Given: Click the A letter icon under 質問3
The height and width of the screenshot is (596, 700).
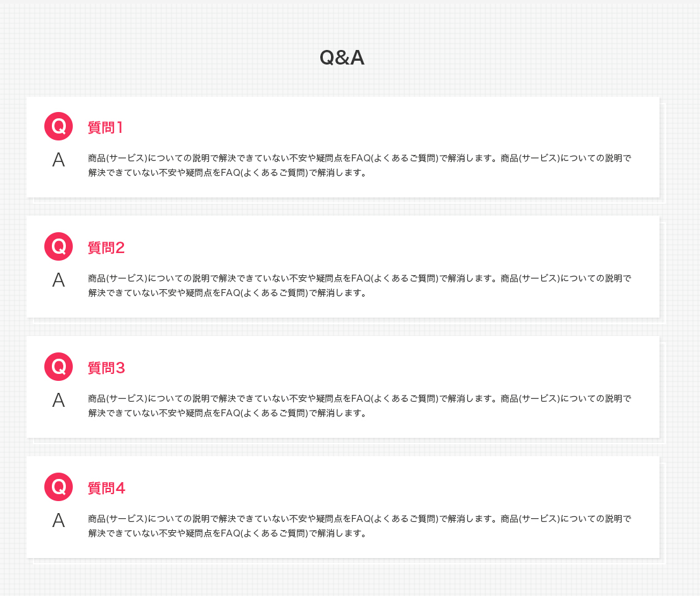Looking at the screenshot, I should click(58, 400).
